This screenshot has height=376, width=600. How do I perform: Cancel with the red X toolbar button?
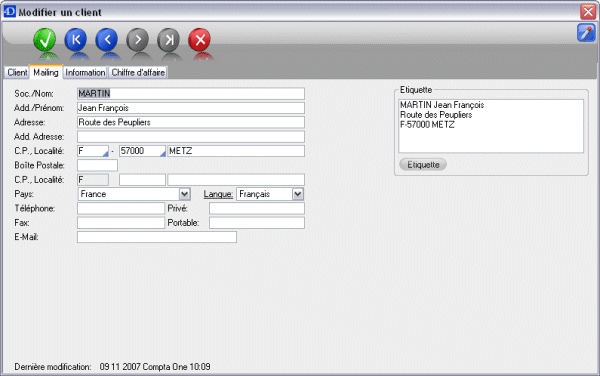pos(199,40)
